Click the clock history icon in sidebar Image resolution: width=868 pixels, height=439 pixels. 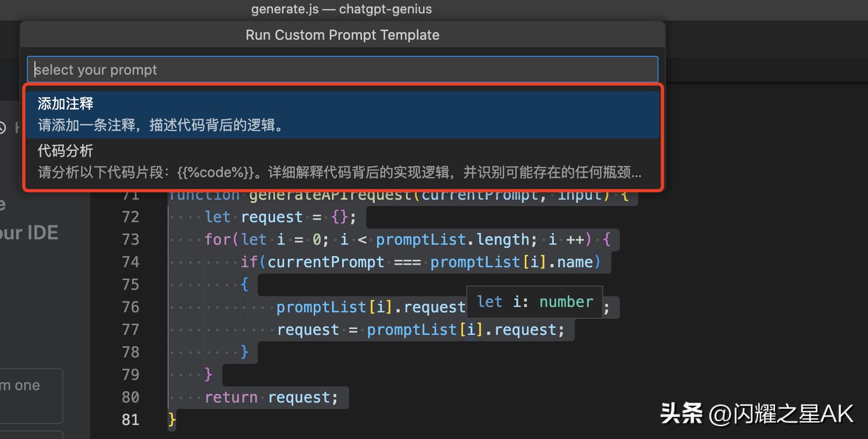[x=3, y=128]
